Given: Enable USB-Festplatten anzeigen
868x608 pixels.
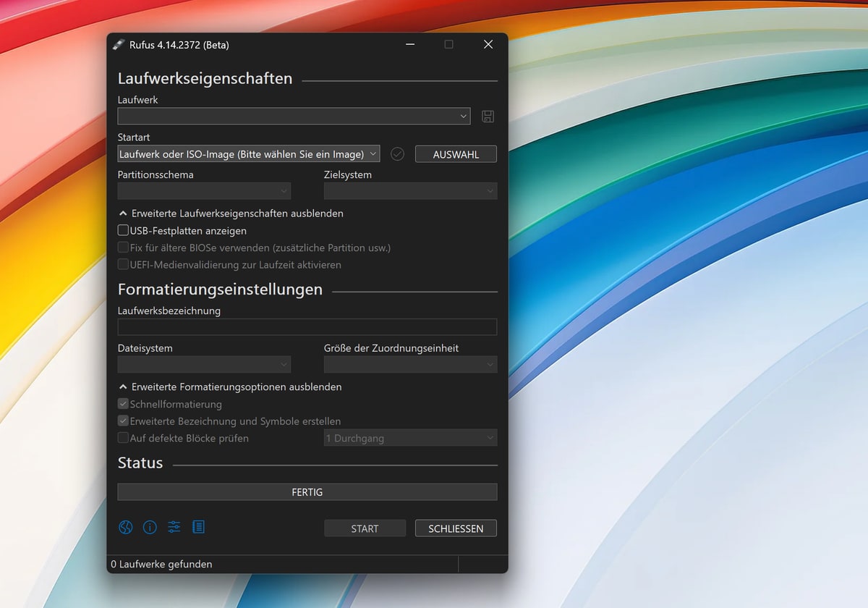Looking at the screenshot, I should 122,230.
